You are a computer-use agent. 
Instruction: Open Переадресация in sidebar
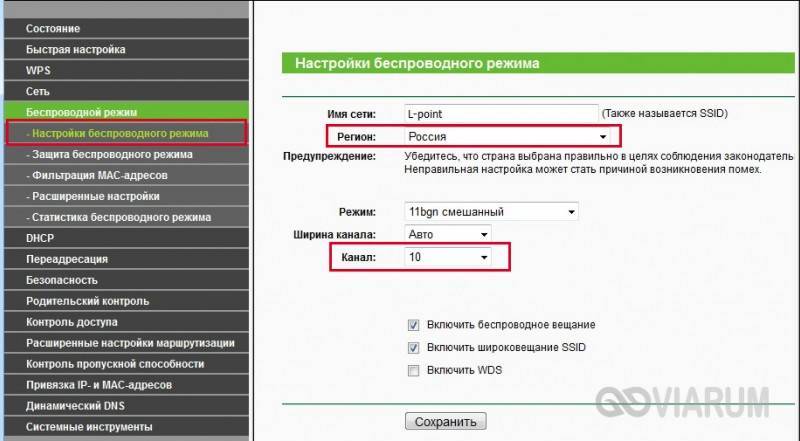coord(126,259)
